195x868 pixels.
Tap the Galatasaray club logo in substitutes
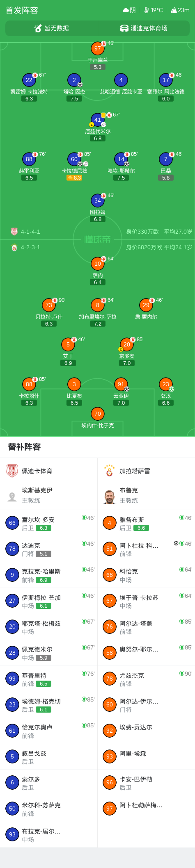tap(109, 471)
